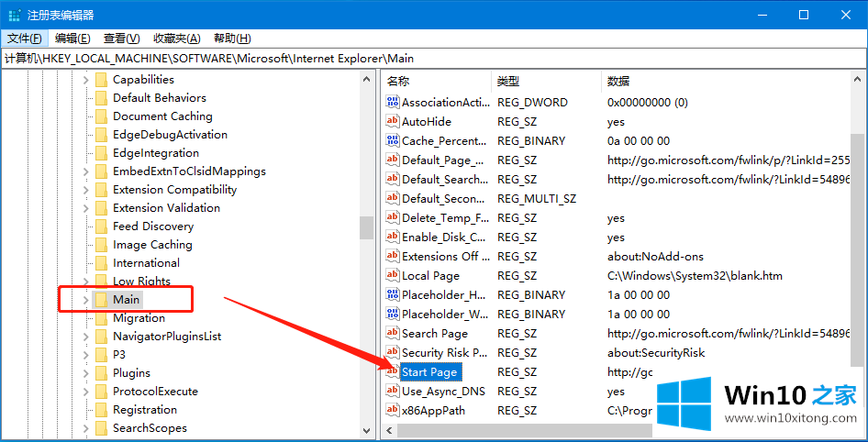The height and width of the screenshot is (442, 868).
Task: Click the values pane horizontal scroll left arrow
Action: 389,430
